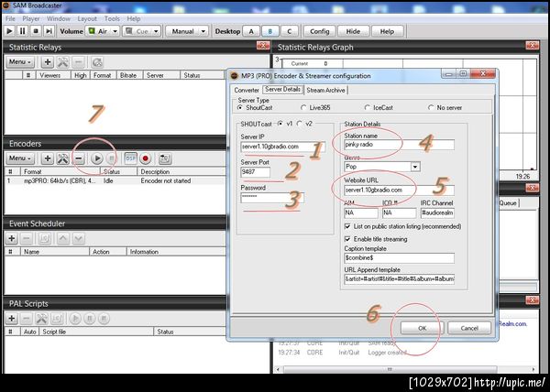The width and height of the screenshot is (550, 392).
Task: Toggle Enable title streaming checkbox
Action: [x=347, y=239]
